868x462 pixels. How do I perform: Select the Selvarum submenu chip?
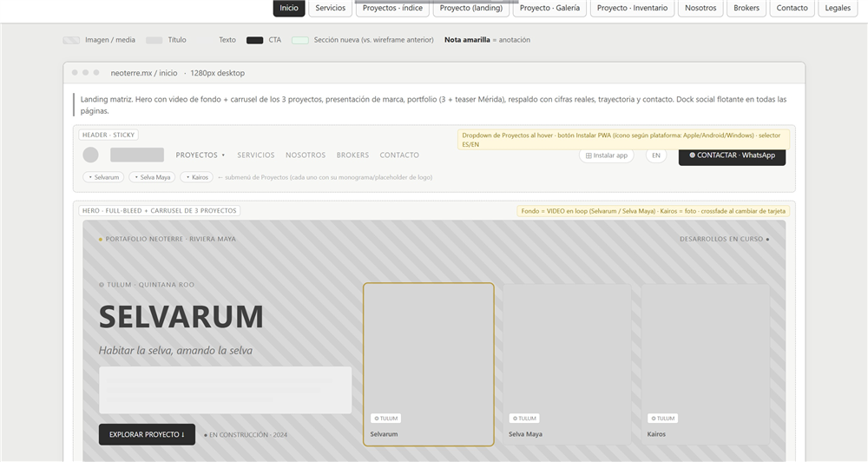click(103, 177)
